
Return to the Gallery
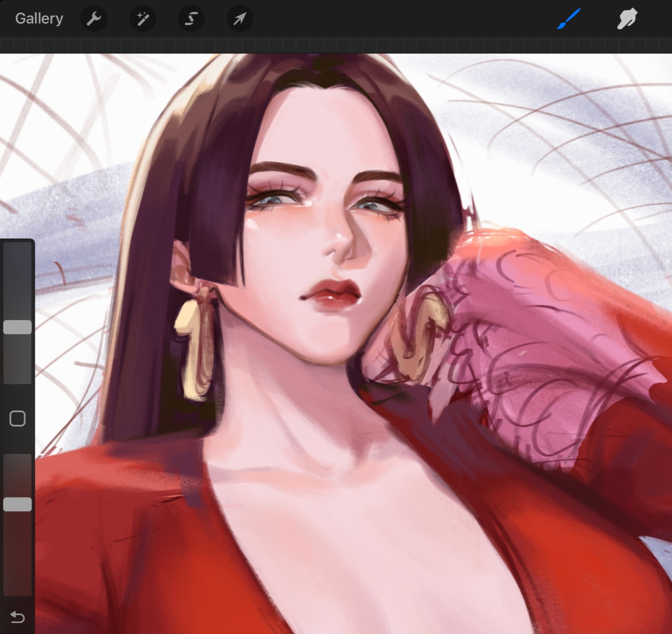coord(39,18)
